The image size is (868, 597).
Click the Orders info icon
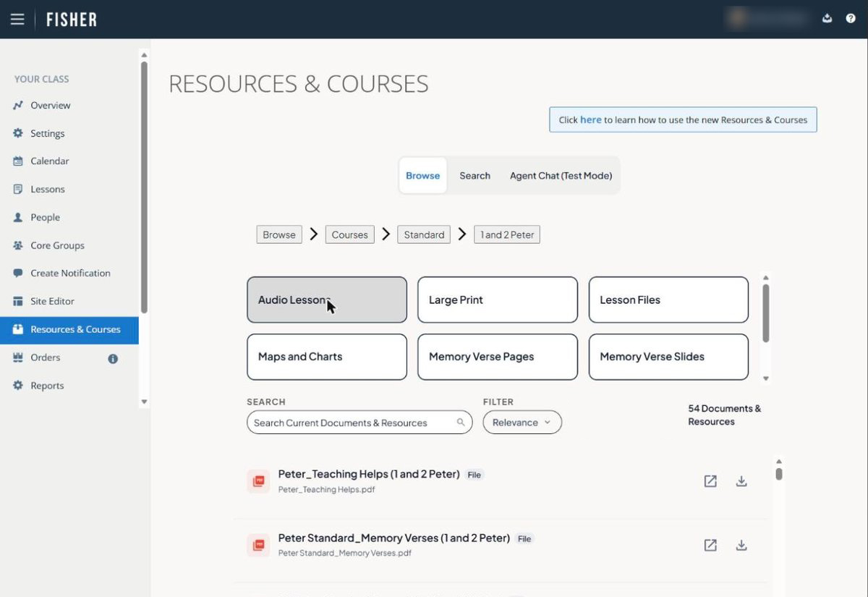pos(113,358)
